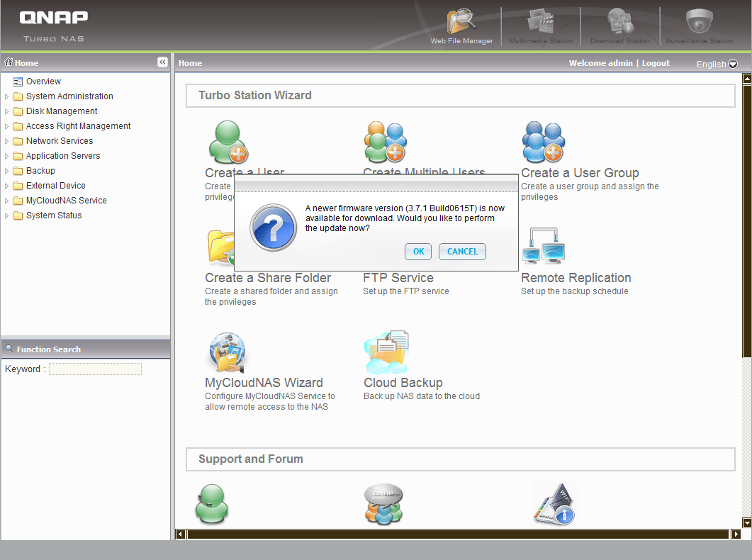Click the System Status folder icon
This screenshot has height=560, width=752.
18,215
